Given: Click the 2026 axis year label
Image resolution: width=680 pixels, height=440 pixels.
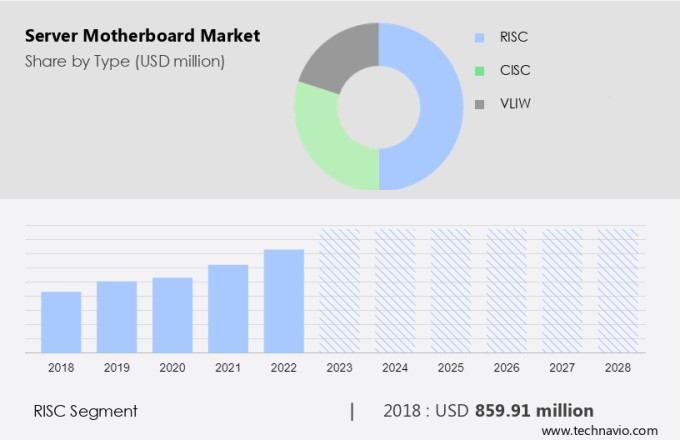Looking at the screenshot, I should click(506, 368).
